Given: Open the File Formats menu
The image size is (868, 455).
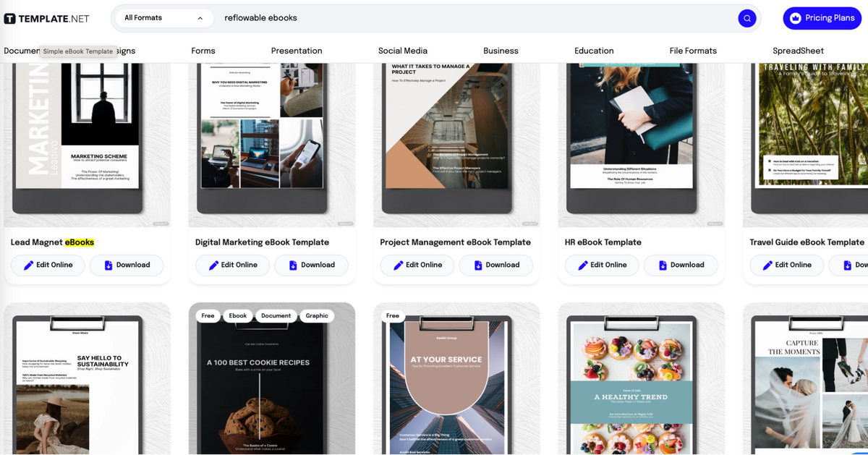Looking at the screenshot, I should 693,51.
